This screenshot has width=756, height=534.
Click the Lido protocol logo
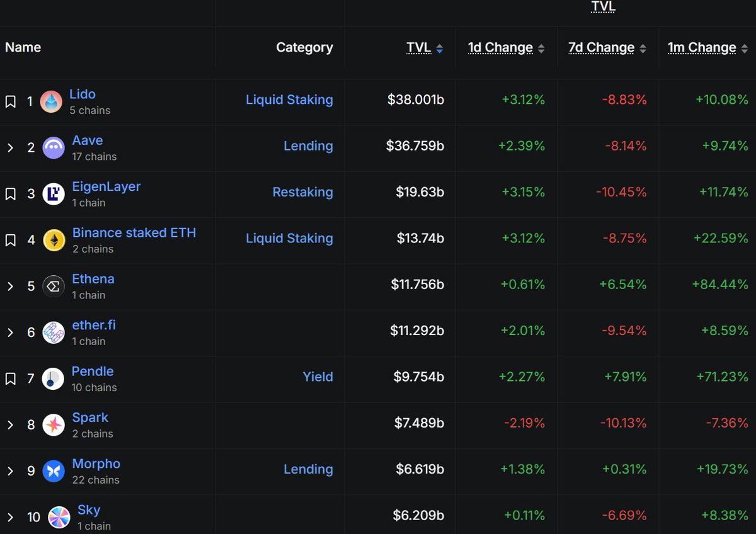point(51,101)
